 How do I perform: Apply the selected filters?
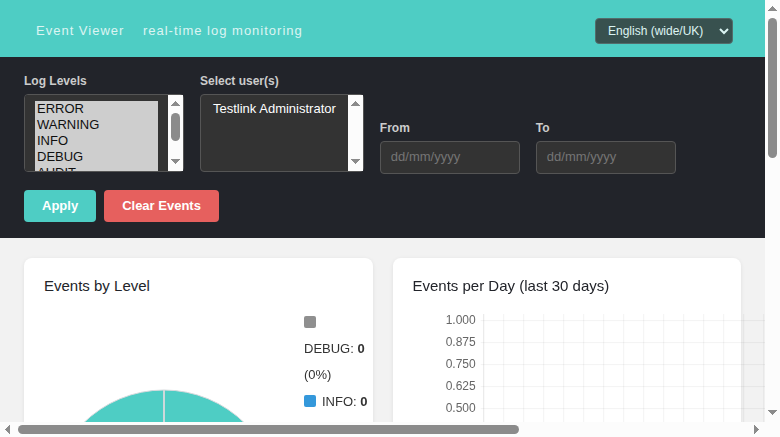click(x=60, y=206)
